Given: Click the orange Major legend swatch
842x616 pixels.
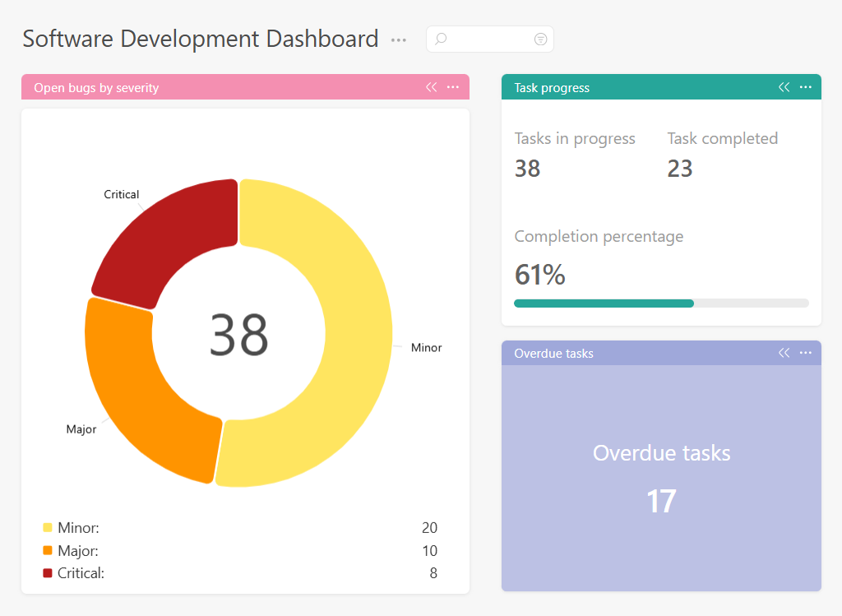Looking at the screenshot, I should (x=47, y=550).
